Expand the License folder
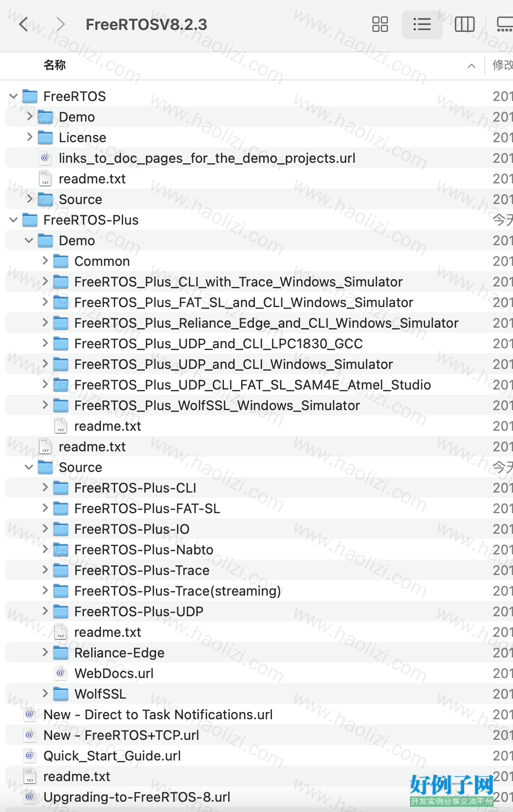This screenshot has height=812, width=513. [x=29, y=137]
